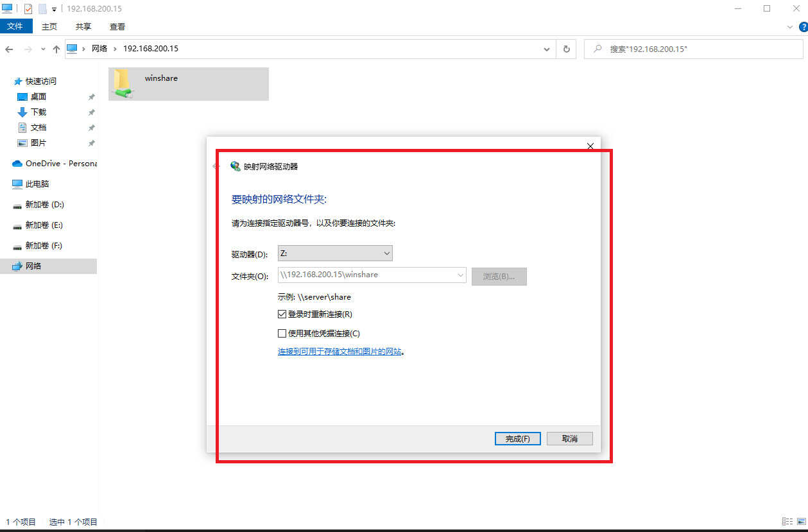Open link 连接到可用于存储文档和图片的网站
The image size is (808, 532).
[x=340, y=352]
